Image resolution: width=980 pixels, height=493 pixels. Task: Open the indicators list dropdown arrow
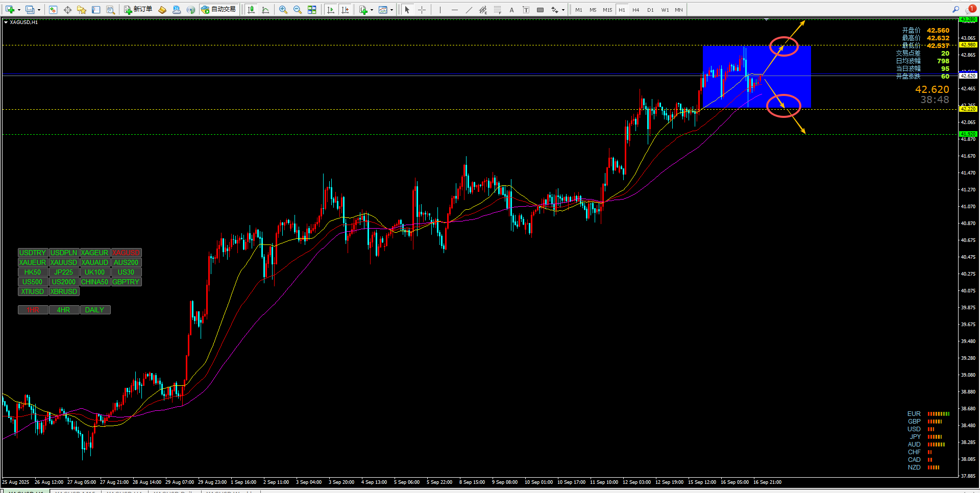372,10
